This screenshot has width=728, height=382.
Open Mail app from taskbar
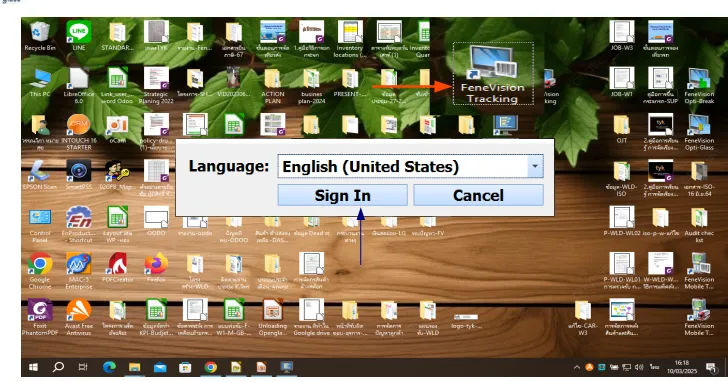(160, 368)
